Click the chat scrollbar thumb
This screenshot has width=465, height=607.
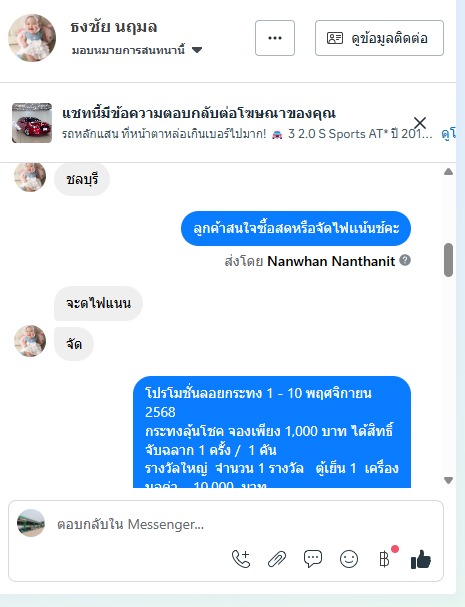448,260
